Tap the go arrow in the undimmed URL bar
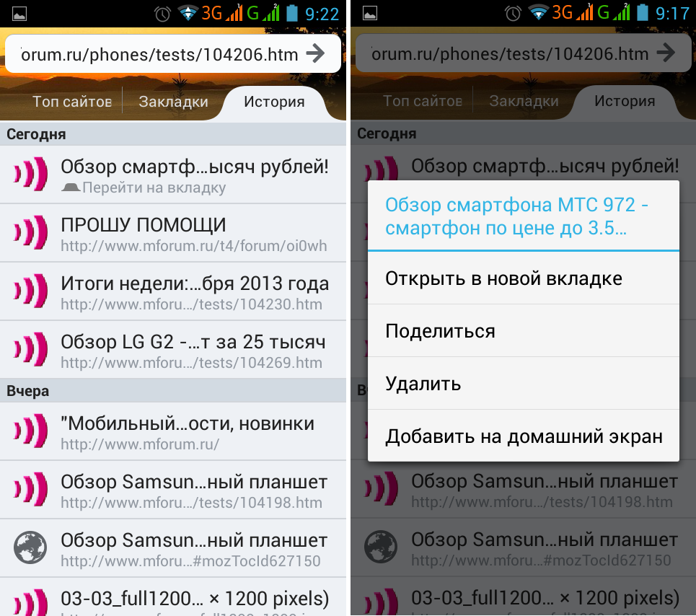 (x=315, y=53)
